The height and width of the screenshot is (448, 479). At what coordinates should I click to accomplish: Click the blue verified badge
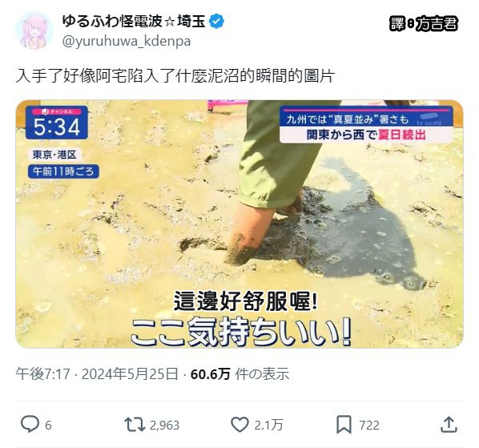click(216, 22)
